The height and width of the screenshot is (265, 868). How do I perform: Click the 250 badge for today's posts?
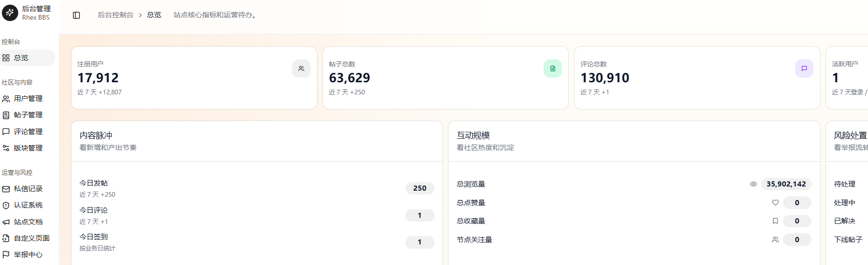click(420, 188)
